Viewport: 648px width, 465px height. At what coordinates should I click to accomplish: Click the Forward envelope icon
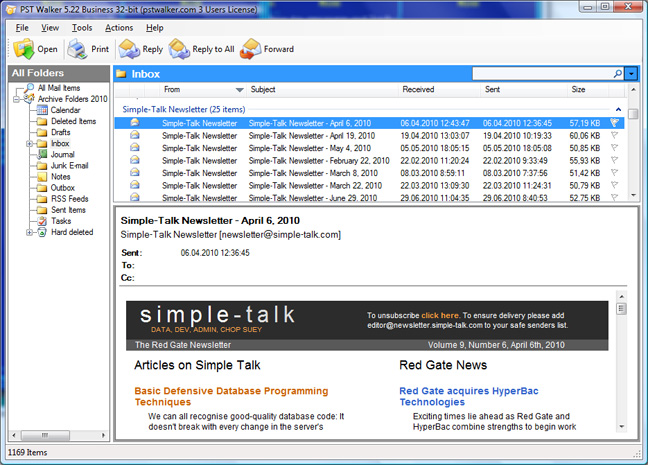coord(250,49)
